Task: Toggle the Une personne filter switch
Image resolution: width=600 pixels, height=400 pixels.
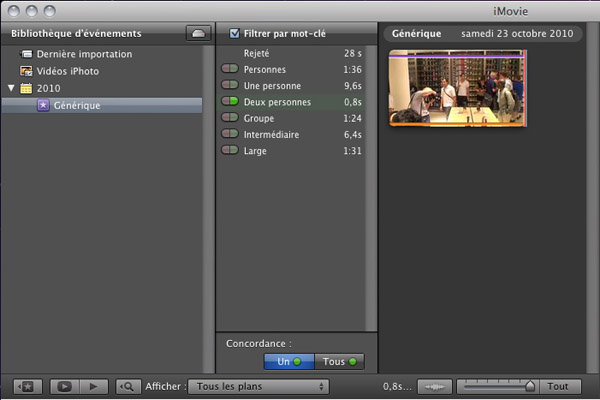Action: pos(230,85)
